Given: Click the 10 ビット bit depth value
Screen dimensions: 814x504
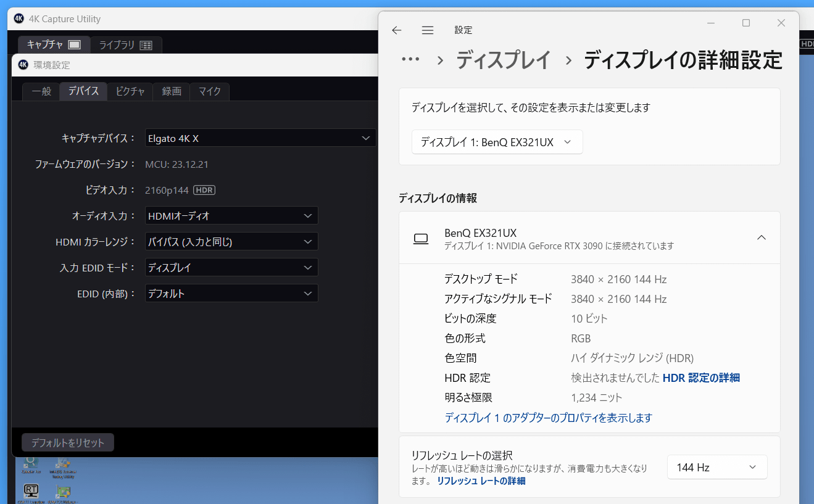Looking at the screenshot, I should (x=589, y=318).
